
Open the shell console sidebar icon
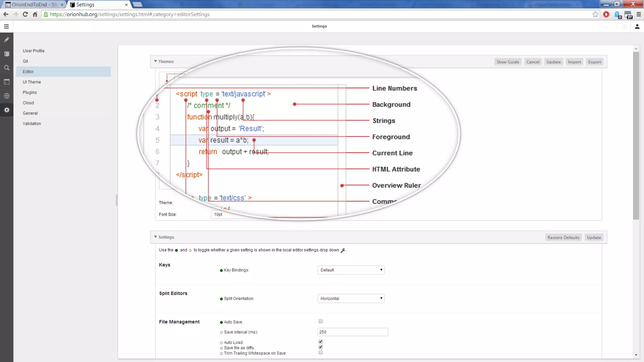[7, 82]
